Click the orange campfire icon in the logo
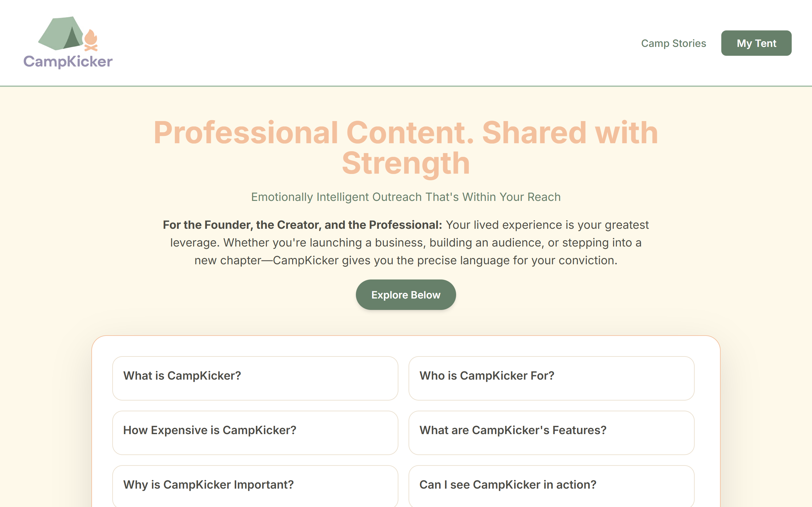812x507 pixels. coord(91,40)
